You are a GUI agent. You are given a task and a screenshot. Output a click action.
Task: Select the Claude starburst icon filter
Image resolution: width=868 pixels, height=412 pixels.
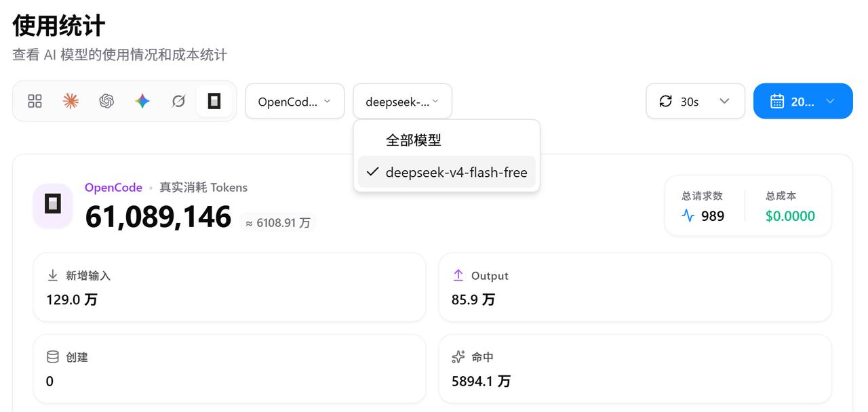(x=71, y=101)
